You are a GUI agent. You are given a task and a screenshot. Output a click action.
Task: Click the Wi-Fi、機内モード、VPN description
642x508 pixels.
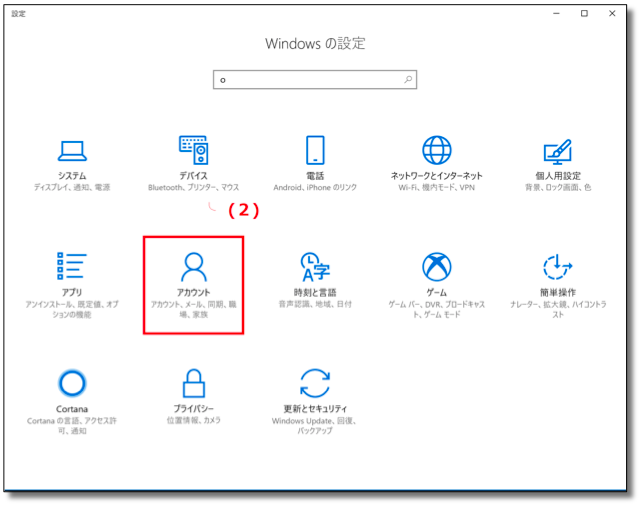pos(436,187)
